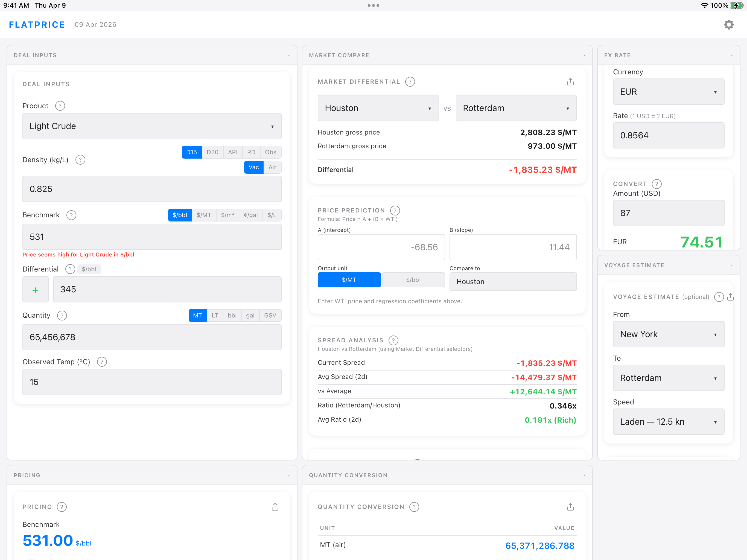
Task: Set benchmark unit to $/bbl
Action: pos(180,215)
